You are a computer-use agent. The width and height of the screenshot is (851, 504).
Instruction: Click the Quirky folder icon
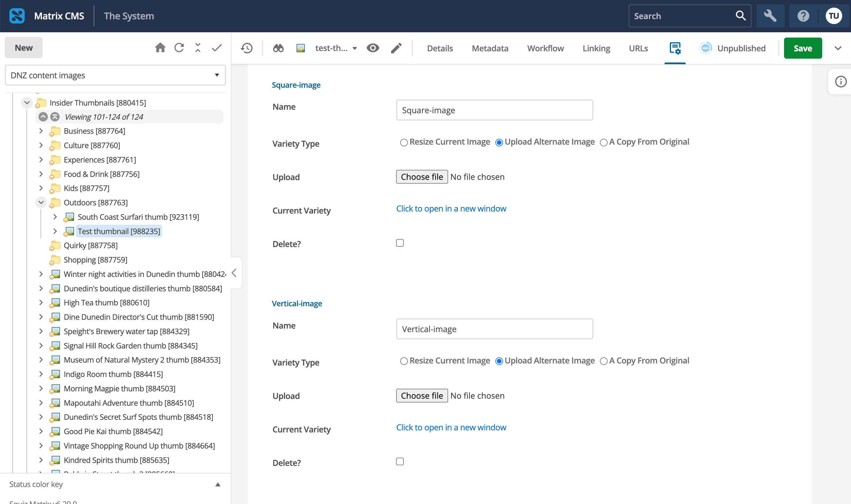tap(55, 246)
